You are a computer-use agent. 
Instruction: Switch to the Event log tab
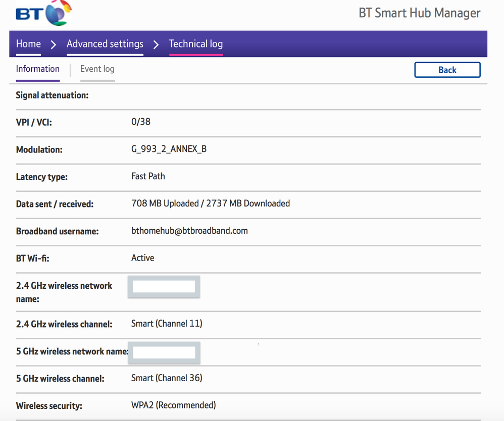[97, 69]
